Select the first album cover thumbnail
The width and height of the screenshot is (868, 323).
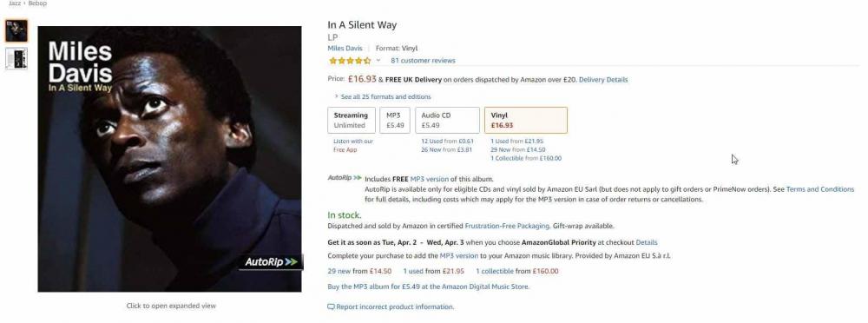coord(16,31)
